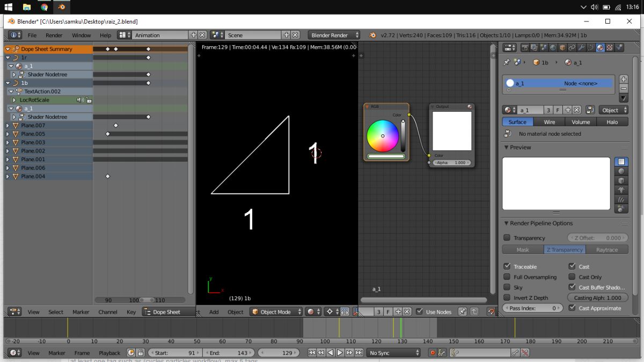This screenshot has height=362, width=644.
Task: Click the Raytrace transparency button
Action: 607,250
